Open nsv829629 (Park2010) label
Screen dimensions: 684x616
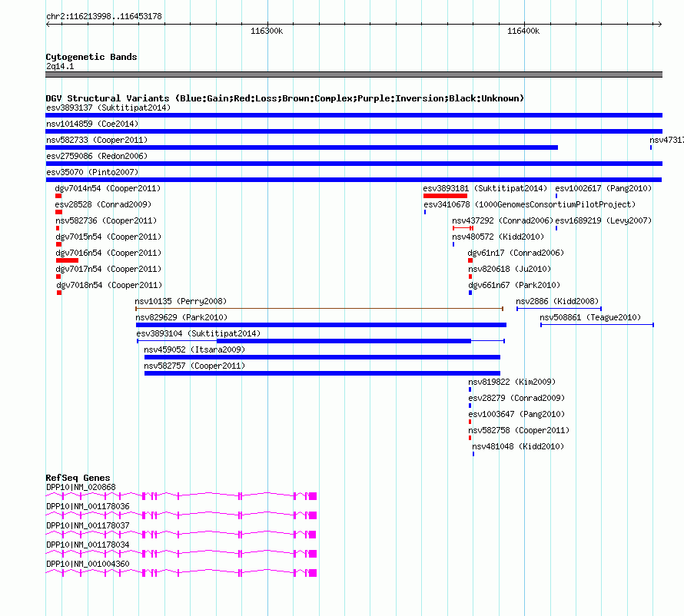181,317
